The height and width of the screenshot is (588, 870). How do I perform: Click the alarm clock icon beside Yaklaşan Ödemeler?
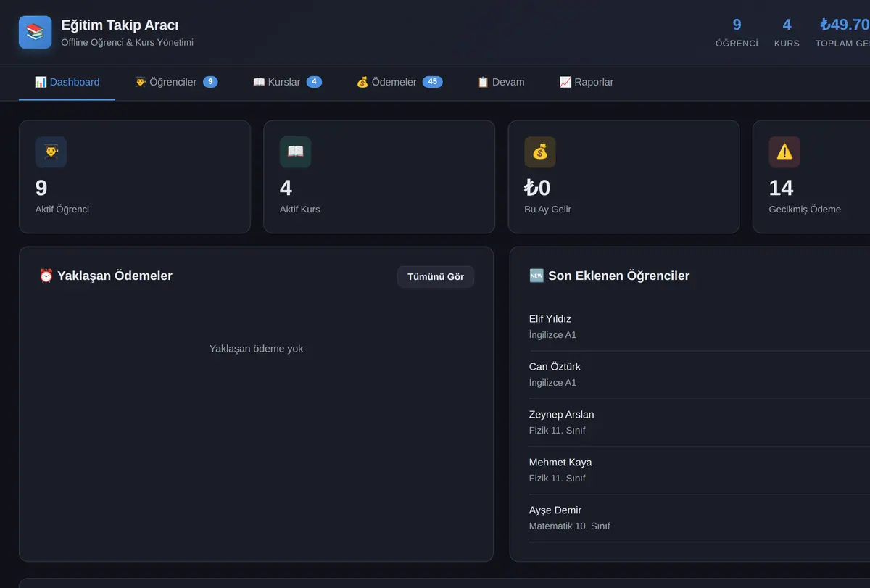tap(46, 276)
